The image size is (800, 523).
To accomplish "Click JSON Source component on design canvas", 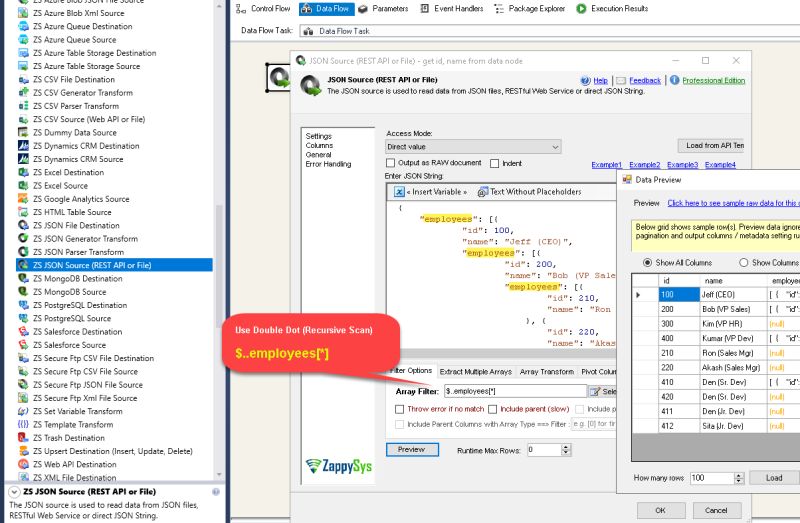I will pyautogui.click(x=279, y=78).
